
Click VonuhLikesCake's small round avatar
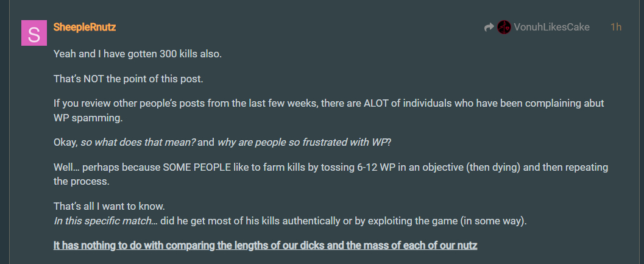click(504, 27)
